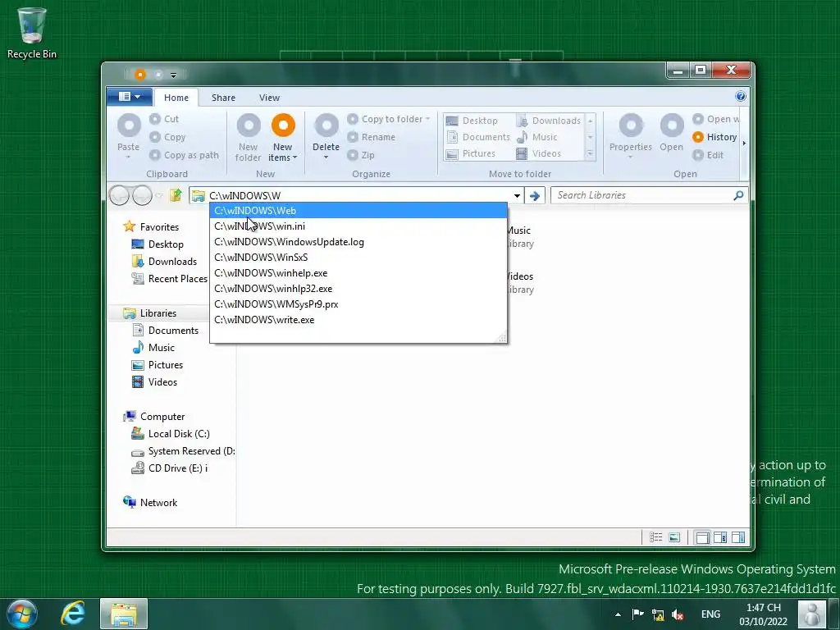This screenshot has width=840, height=630.
Task: Open Pictures library in navigation pane
Action: click(x=157, y=365)
